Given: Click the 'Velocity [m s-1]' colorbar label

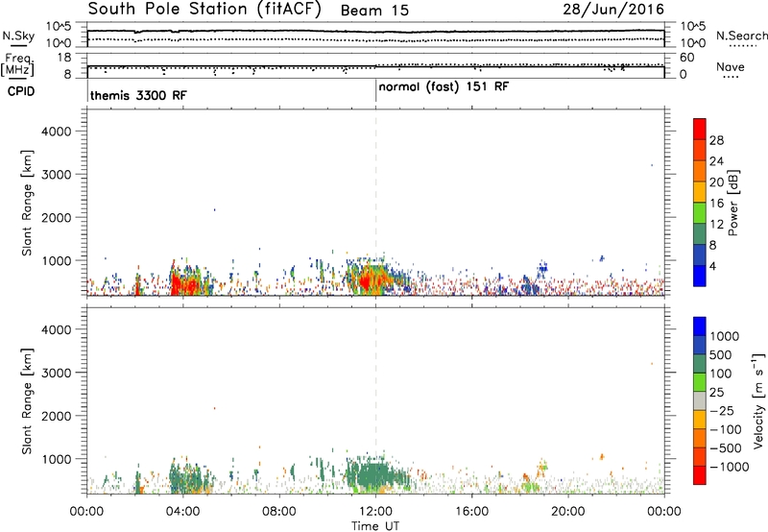Looking at the screenshot, I should [x=758, y=400].
